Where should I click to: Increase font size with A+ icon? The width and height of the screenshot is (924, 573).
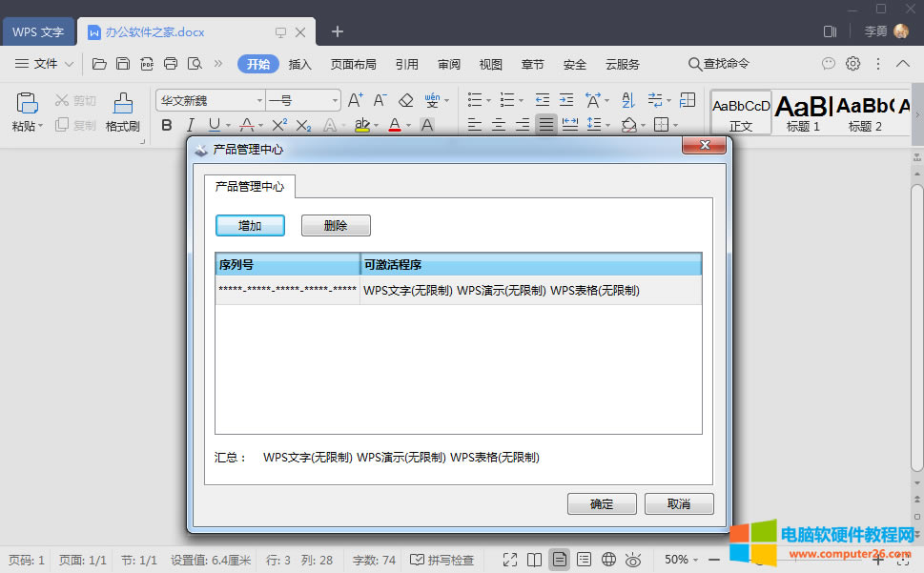[x=356, y=100]
